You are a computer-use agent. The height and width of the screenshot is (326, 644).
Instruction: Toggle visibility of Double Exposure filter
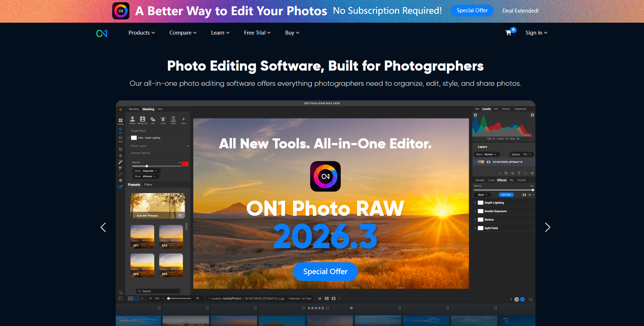pyautogui.click(x=475, y=211)
